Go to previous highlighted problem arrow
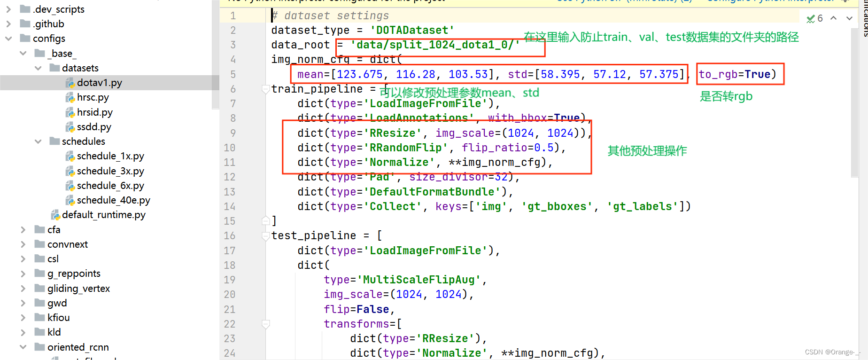 coord(834,18)
